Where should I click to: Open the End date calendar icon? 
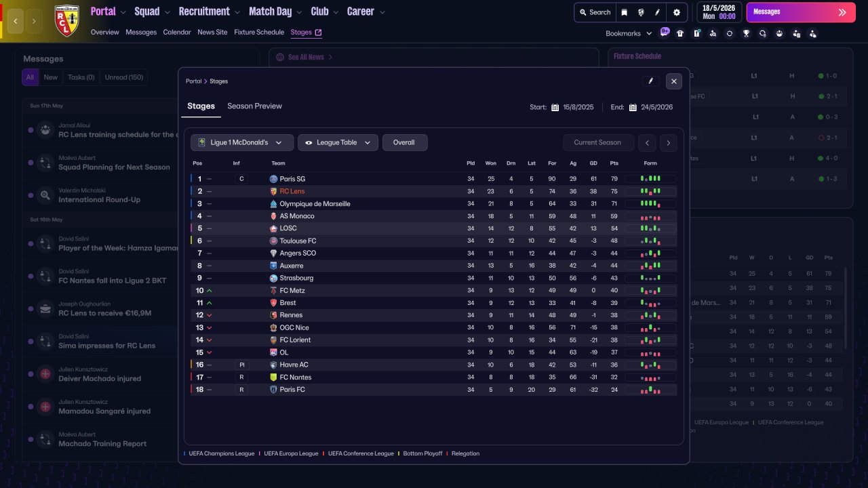(x=633, y=107)
